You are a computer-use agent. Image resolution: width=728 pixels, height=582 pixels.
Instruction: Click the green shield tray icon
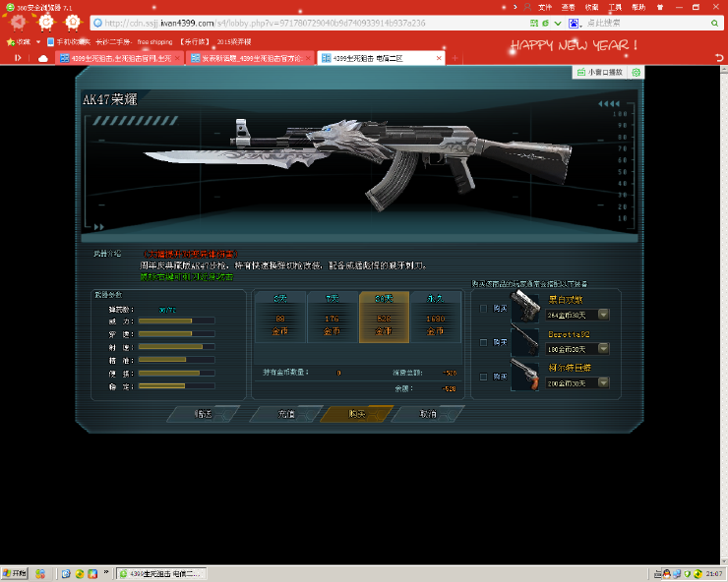coord(687,574)
